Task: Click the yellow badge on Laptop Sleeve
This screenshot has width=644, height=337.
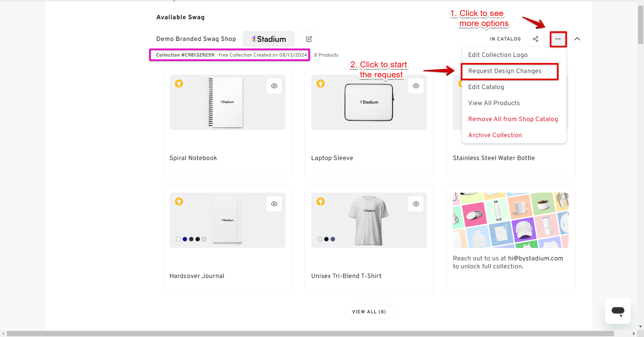Action: tap(320, 83)
